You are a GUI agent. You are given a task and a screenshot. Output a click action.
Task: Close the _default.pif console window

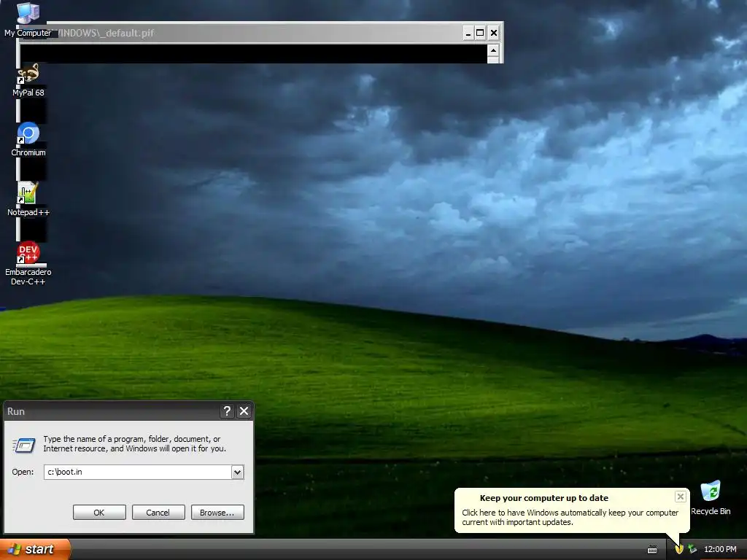tap(494, 33)
